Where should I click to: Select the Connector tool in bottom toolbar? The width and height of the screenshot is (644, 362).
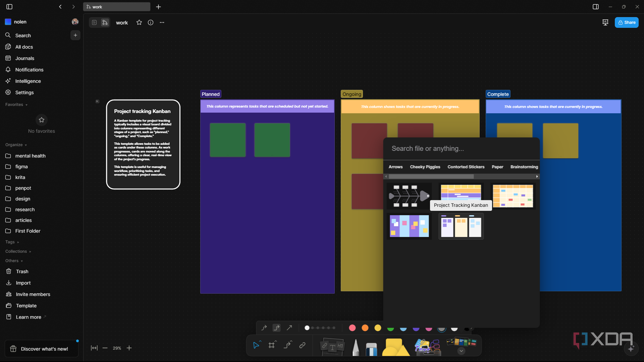pos(287,345)
